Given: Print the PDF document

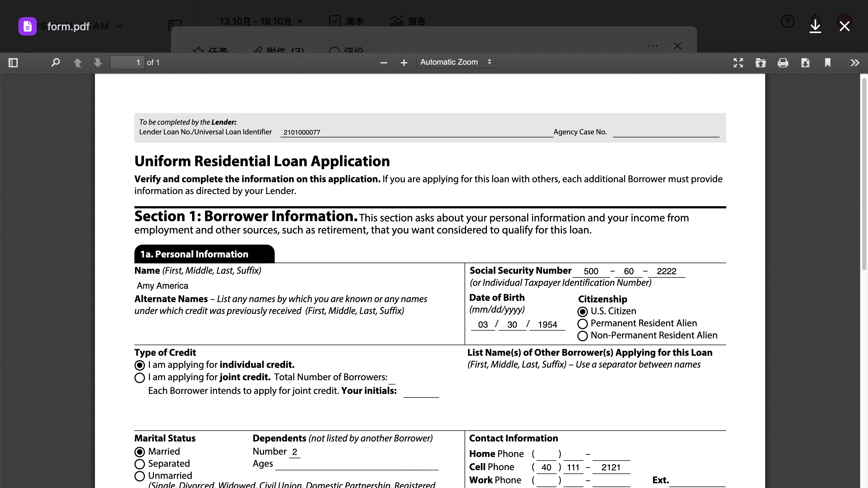Looking at the screenshot, I should (783, 63).
